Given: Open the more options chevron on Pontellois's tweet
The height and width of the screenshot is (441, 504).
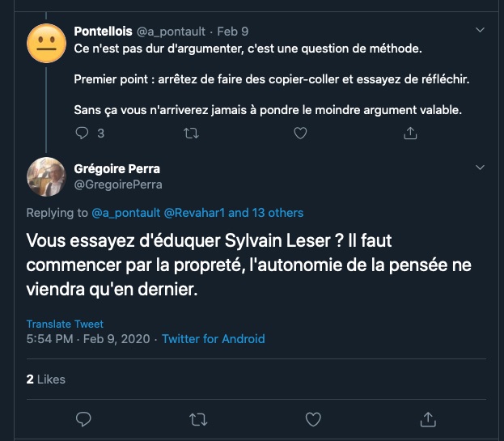Looking at the screenshot, I should (x=480, y=30).
